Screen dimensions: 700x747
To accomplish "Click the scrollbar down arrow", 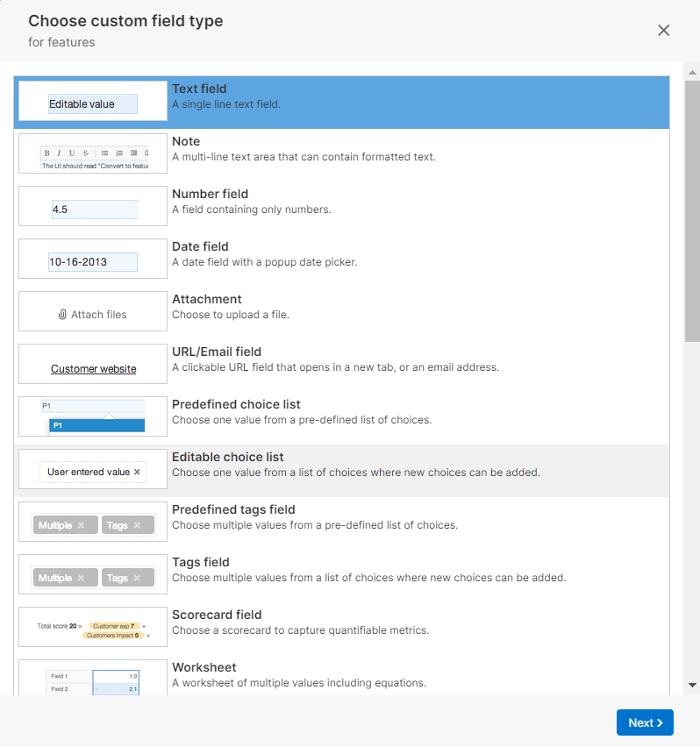I will (x=692, y=685).
